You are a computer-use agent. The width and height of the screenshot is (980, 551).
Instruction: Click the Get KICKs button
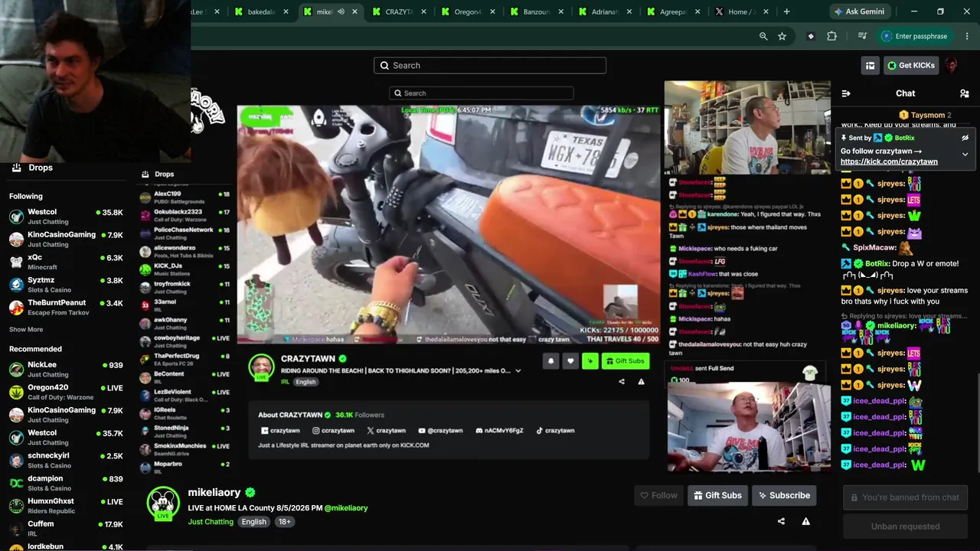pyautogui.click(x=911, y=66)
